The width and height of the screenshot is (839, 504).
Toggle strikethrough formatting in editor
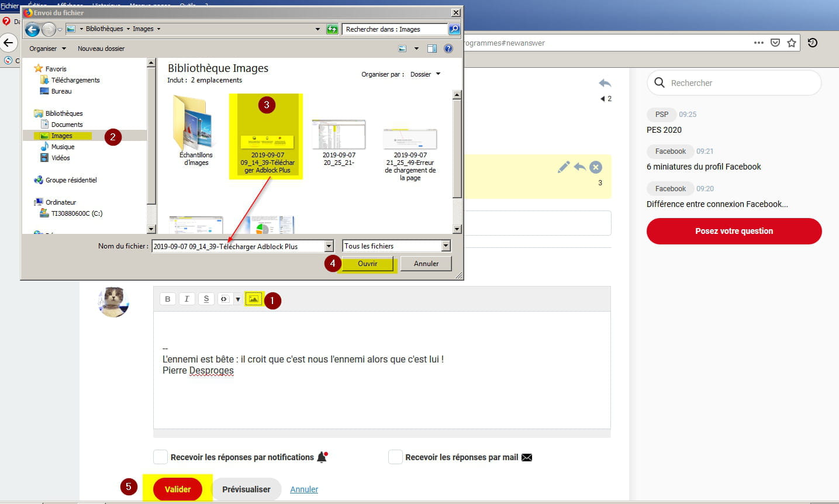pos(206,299)
